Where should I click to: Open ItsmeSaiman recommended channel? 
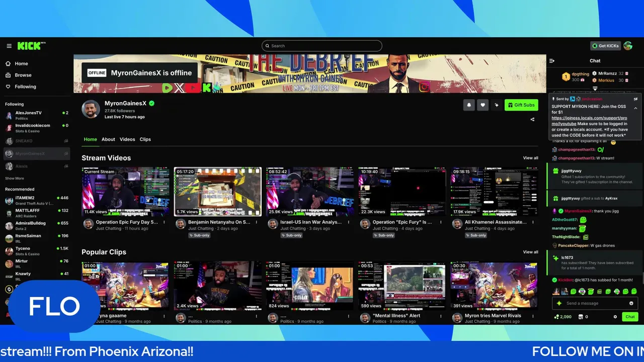[x=37, y=238]
